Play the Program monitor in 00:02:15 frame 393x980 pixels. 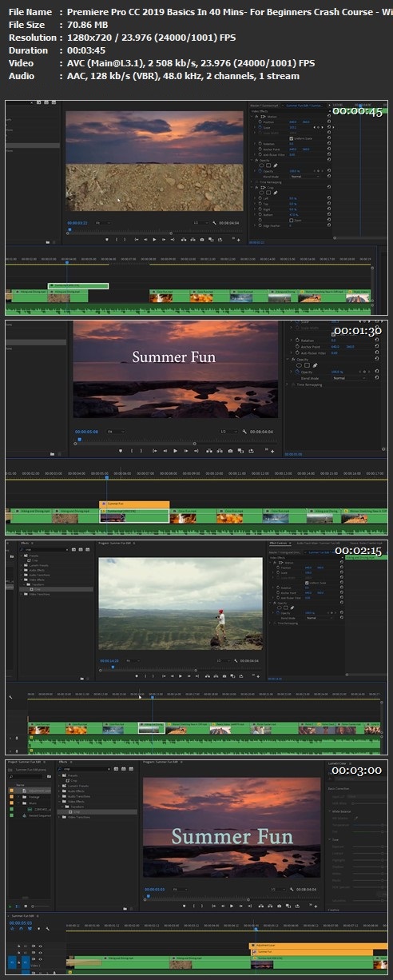(x=181, y=675)
